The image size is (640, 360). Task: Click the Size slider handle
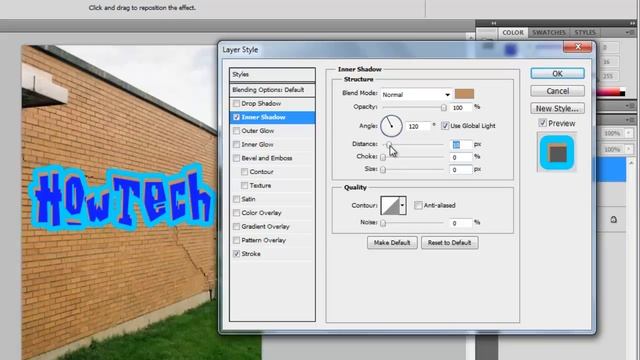click(383, 170)
